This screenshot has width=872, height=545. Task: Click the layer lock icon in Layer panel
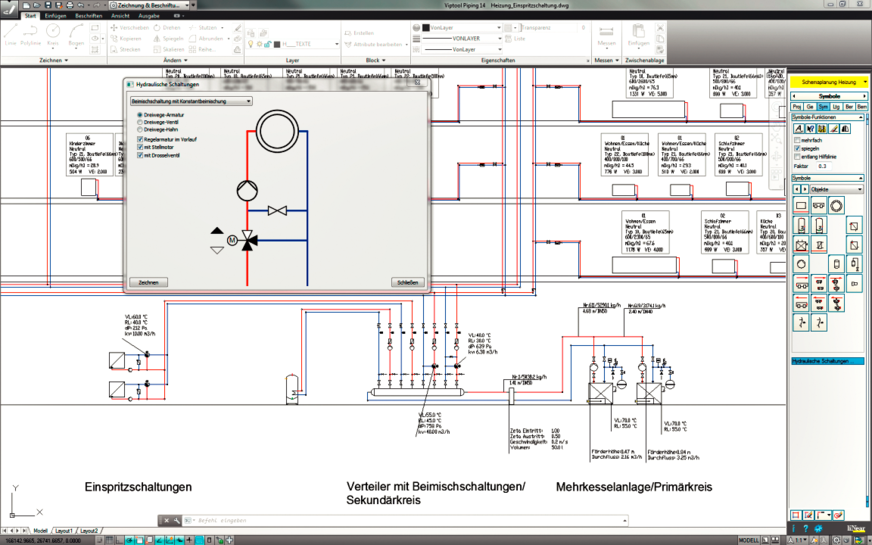267,44
